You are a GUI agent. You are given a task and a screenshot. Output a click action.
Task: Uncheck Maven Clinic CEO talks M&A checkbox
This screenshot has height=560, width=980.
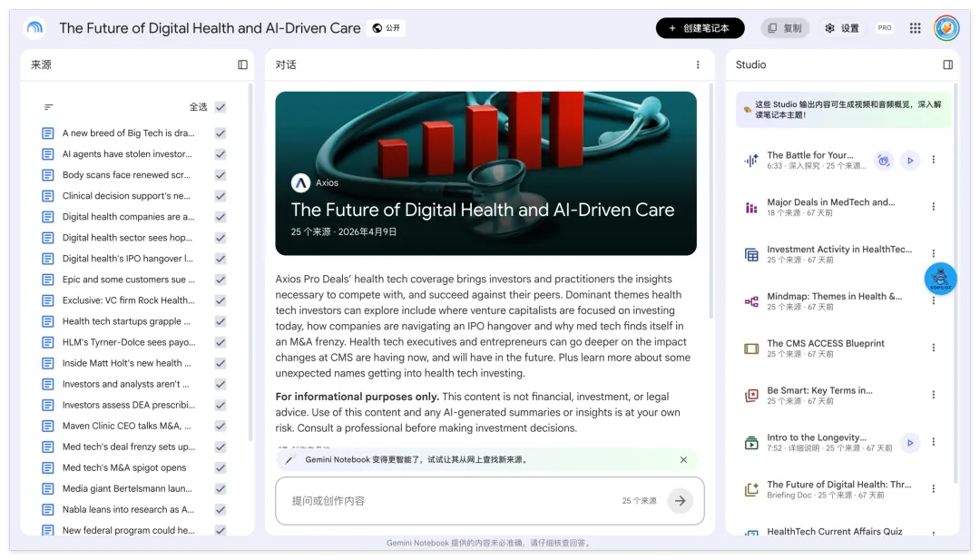tap(220, 426)
